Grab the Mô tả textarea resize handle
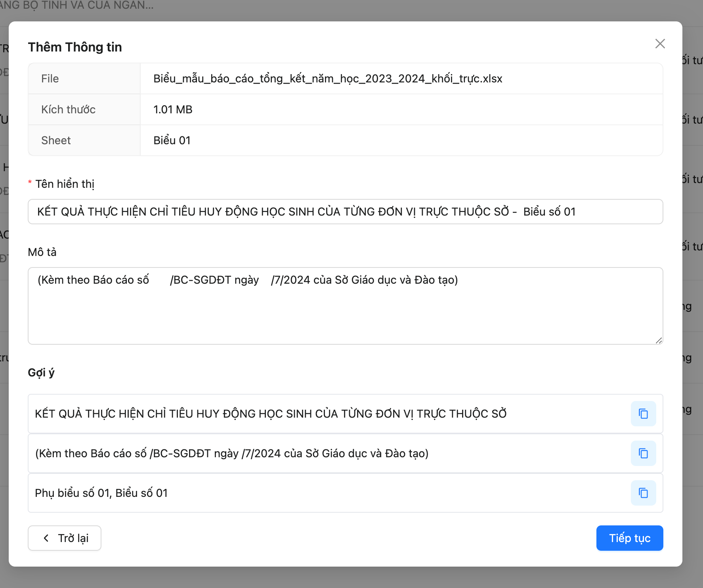The width and height of the screenshot is (703, 588). pyautogui.click(x=659, y=340)
